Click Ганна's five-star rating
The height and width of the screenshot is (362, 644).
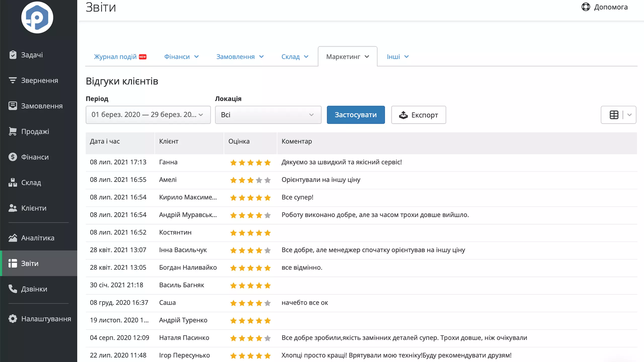[x=250, y=162]
